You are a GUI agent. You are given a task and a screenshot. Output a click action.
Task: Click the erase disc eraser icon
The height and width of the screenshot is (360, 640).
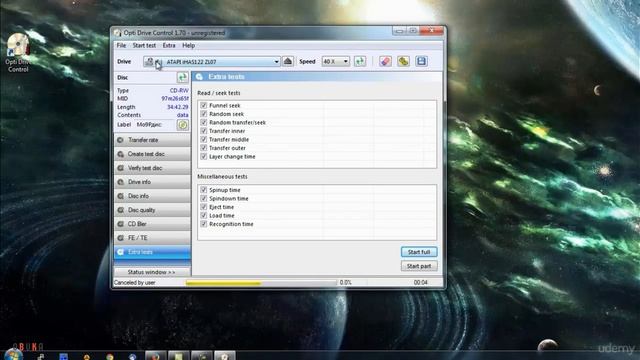(x=385, y=61)
